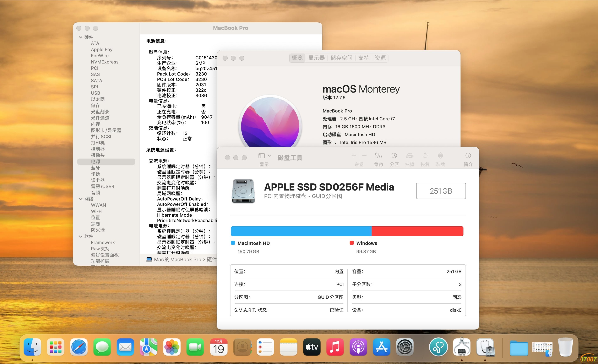
Task: Click the 'Macintosh HD' partition label
Action: click(x=254, y=243)
